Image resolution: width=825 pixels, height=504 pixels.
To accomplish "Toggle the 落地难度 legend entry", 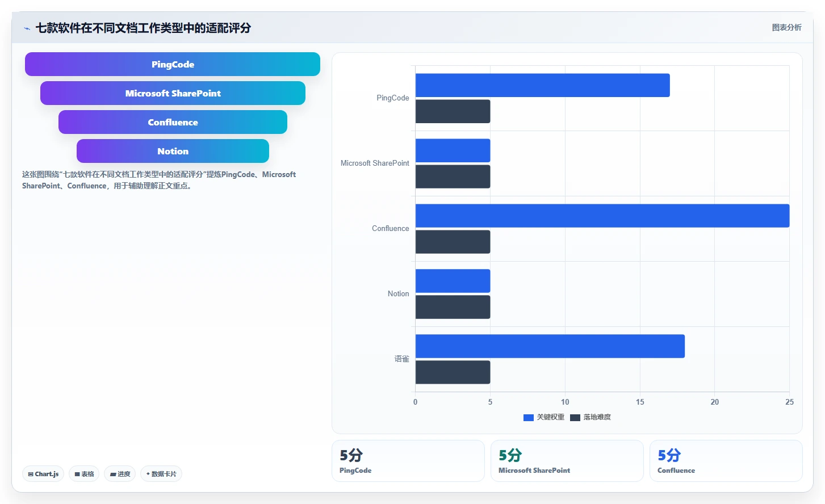I will pos(591,417).
